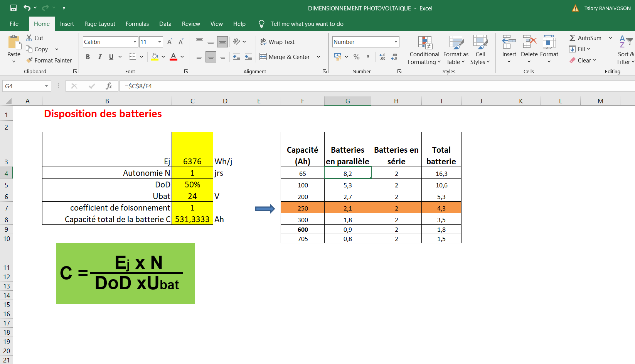This screenshot has width=635, height=364.
Task: Open Conditional Formatting icon
Action: click(424, 42)
